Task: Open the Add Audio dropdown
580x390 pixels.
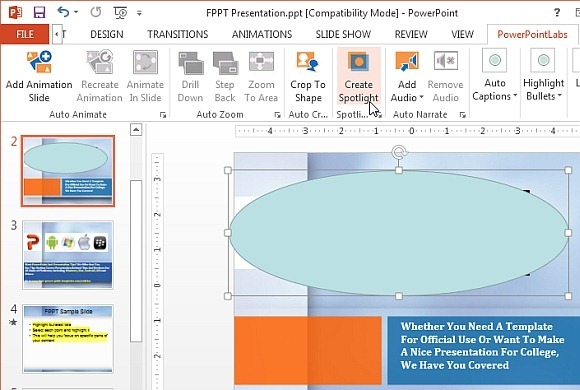Action: [407, 91]
